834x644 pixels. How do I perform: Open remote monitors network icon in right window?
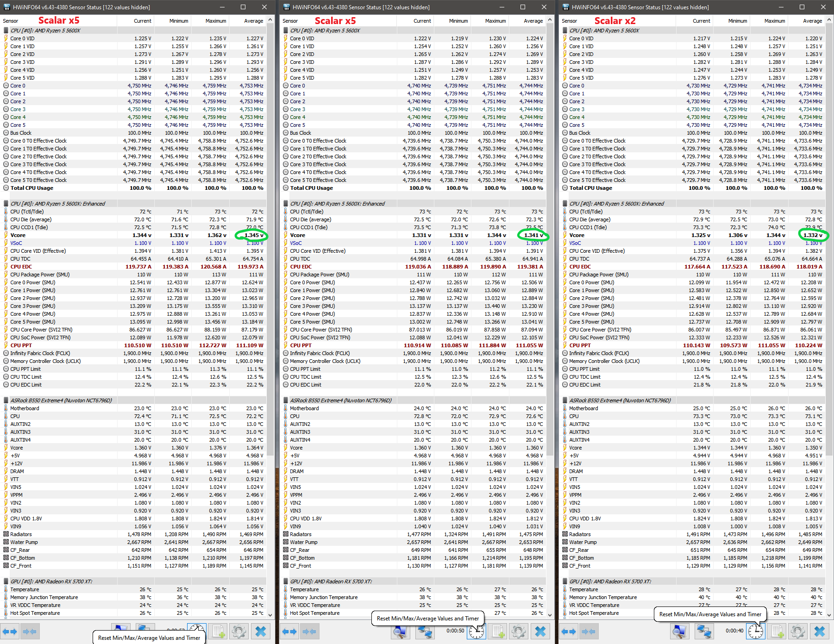click(704, 631)
